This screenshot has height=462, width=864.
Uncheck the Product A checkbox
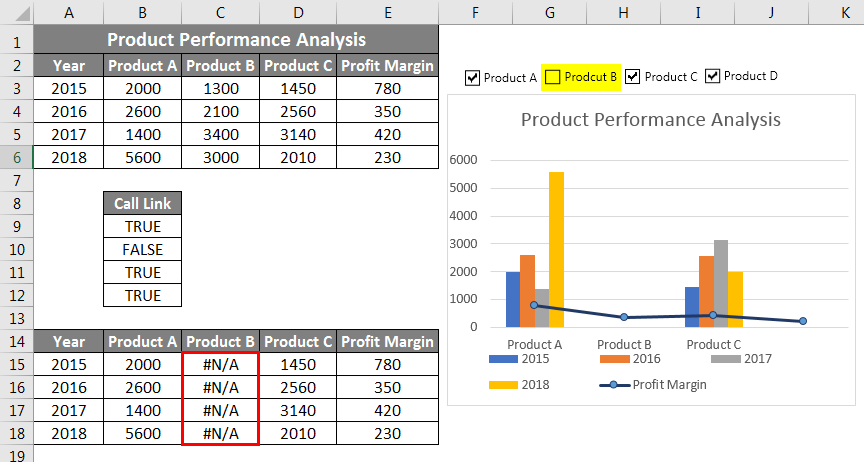click(x=472, y=78)
